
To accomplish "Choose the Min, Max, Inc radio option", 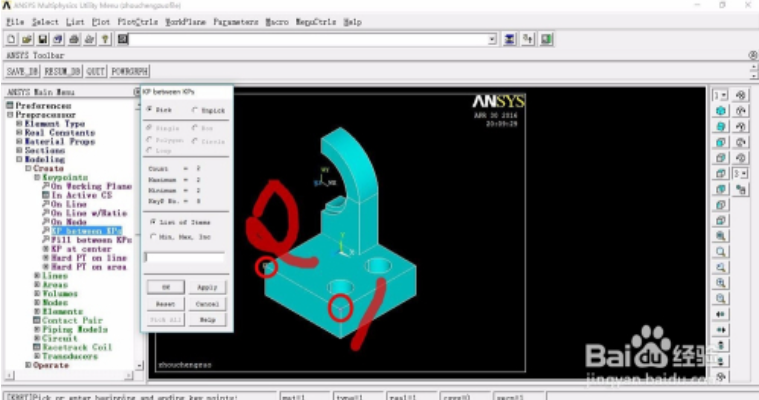I will click(x=153, y=237).
